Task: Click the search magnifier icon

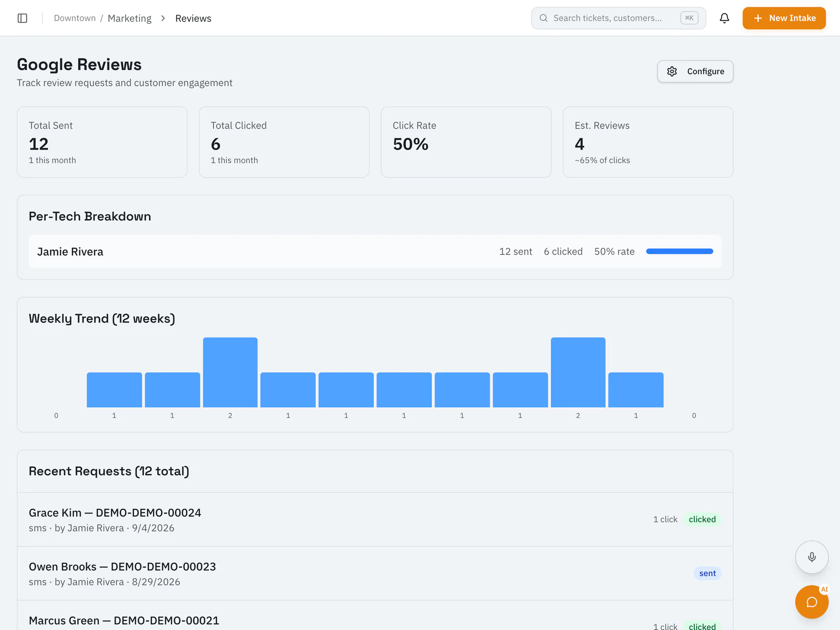Action: (543, 18)
